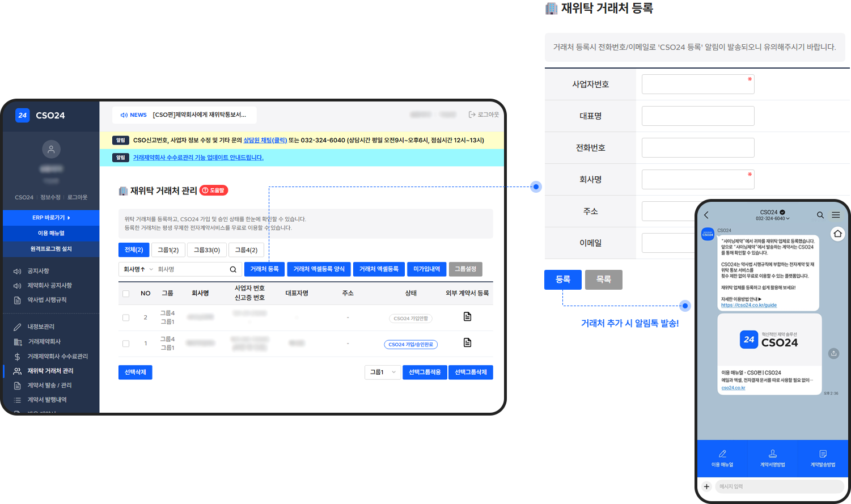Click the 사업자번호 input field

[x=697, y=84]
